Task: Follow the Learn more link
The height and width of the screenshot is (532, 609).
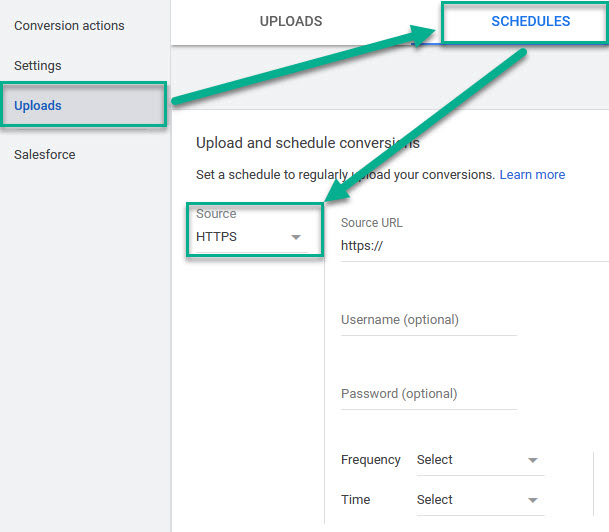Action: coord(532,174)
